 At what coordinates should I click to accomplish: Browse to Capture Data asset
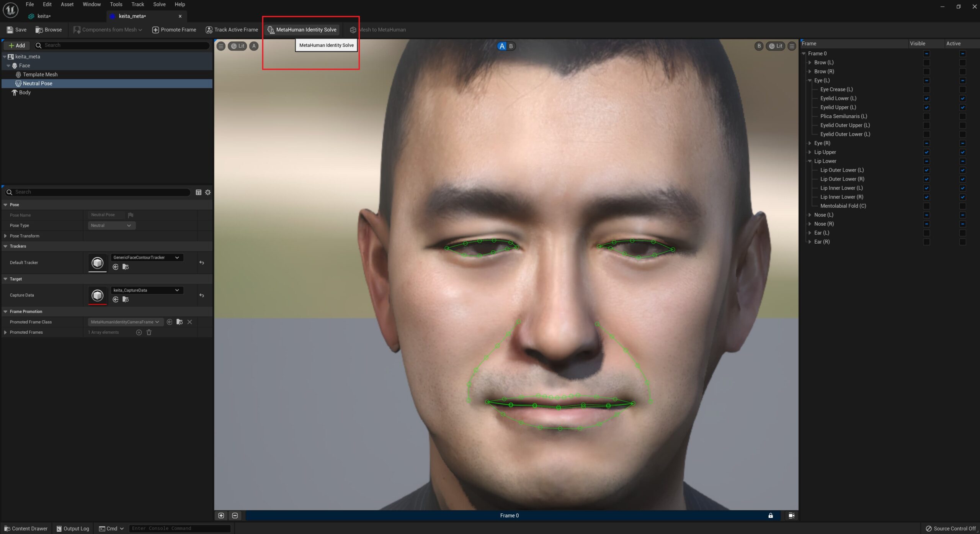point(126,300)
